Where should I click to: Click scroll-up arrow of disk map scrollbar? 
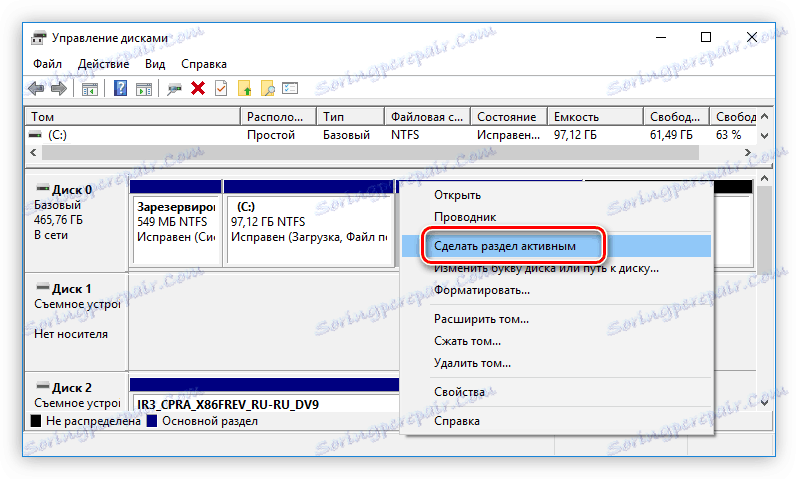tap(764, 178)
